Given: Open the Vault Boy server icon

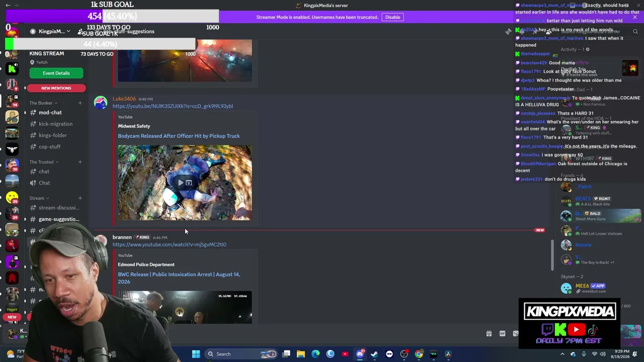Looking at the screenshot, I should (x=12, y=117).
